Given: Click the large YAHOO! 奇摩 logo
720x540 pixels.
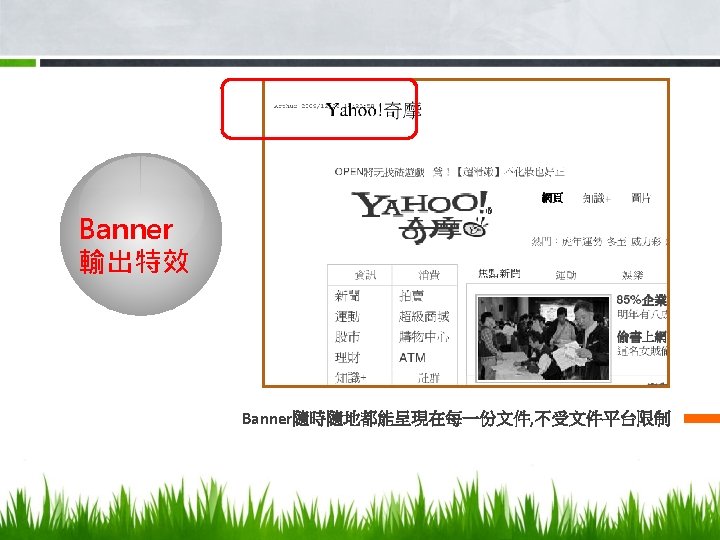Looking at the screenshot, I should point(422,218).
